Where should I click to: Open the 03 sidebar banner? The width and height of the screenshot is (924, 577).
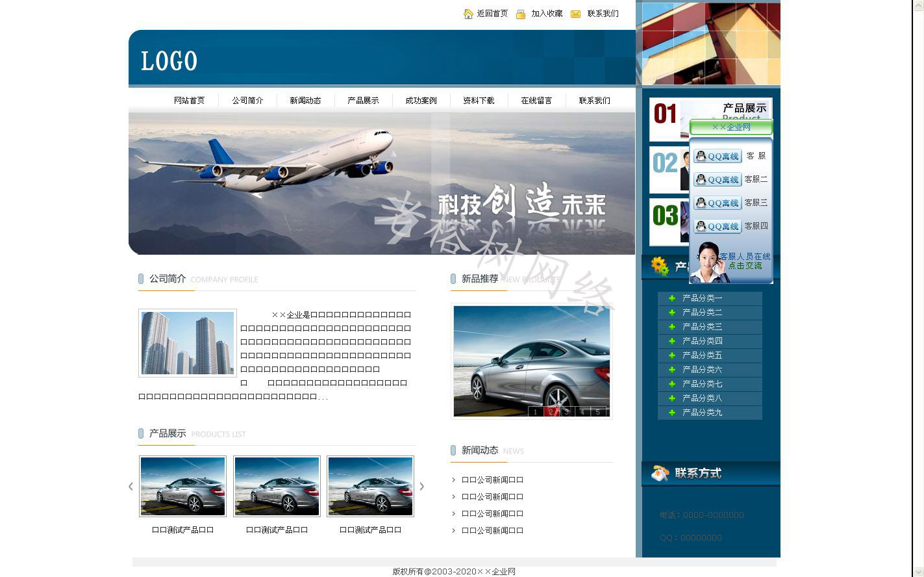(x=669, y=222)
